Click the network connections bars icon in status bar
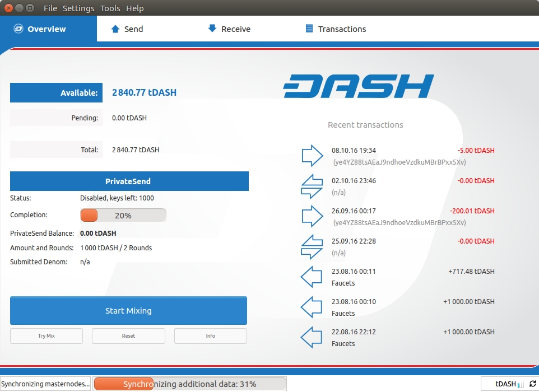 click(521, 384)
